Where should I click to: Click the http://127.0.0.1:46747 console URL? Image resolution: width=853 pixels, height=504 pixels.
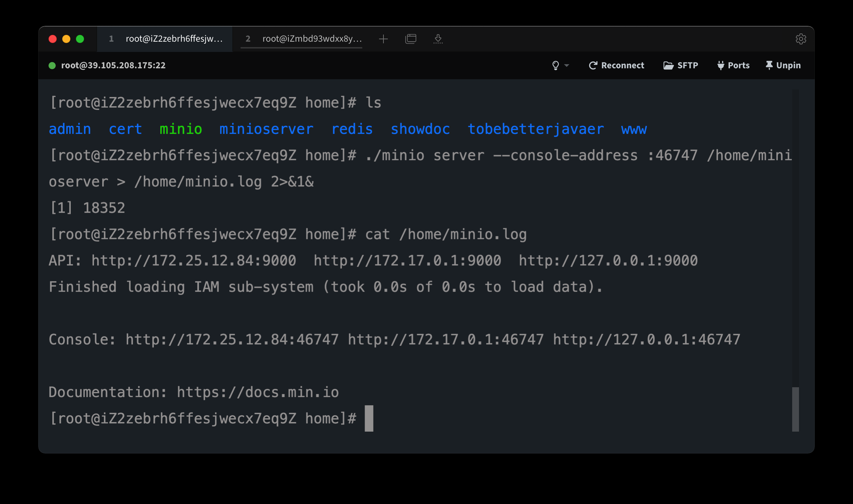pos(647,339)
